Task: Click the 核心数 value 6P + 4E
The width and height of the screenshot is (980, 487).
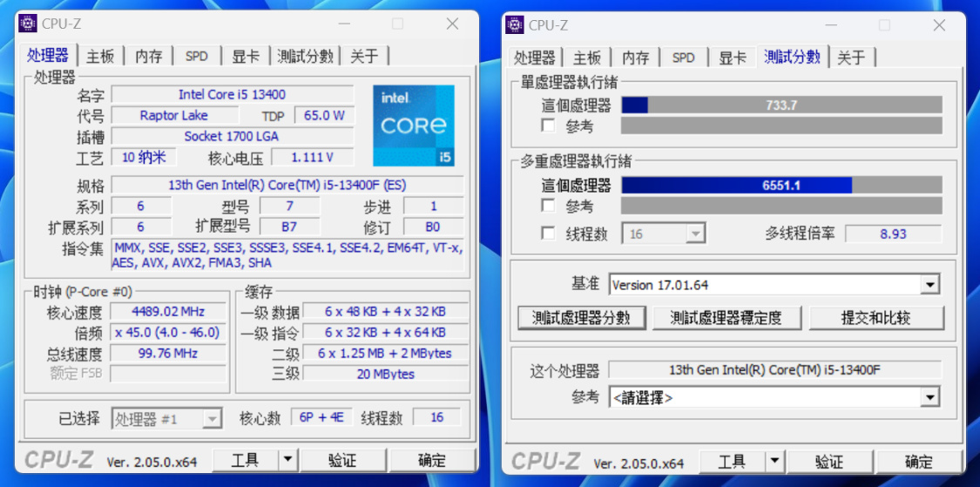Action: pos(321,417)
